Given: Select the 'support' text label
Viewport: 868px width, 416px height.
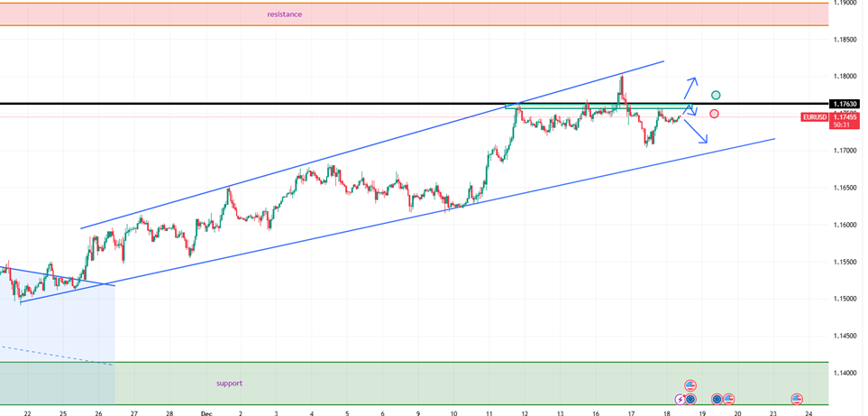Looking at the screenshot, I should (x=229, y=383).
